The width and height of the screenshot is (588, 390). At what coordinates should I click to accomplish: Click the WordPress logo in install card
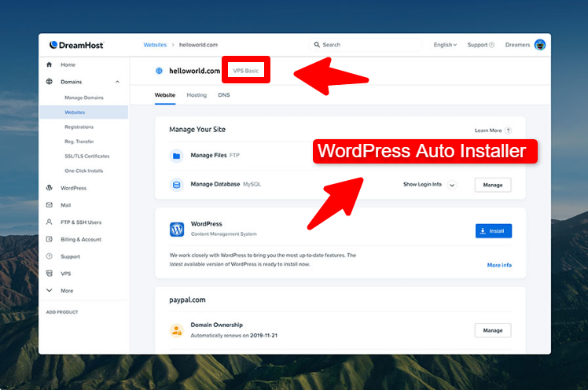[177, 229]
